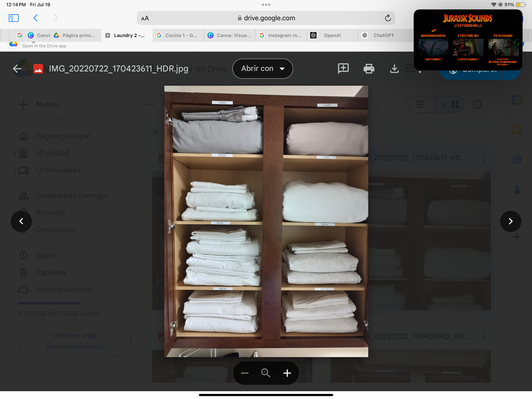Image resolution: width=532 pixels, height=399 pixels.
Task: Print the image using printer icon
Action: tap(369, 68)
